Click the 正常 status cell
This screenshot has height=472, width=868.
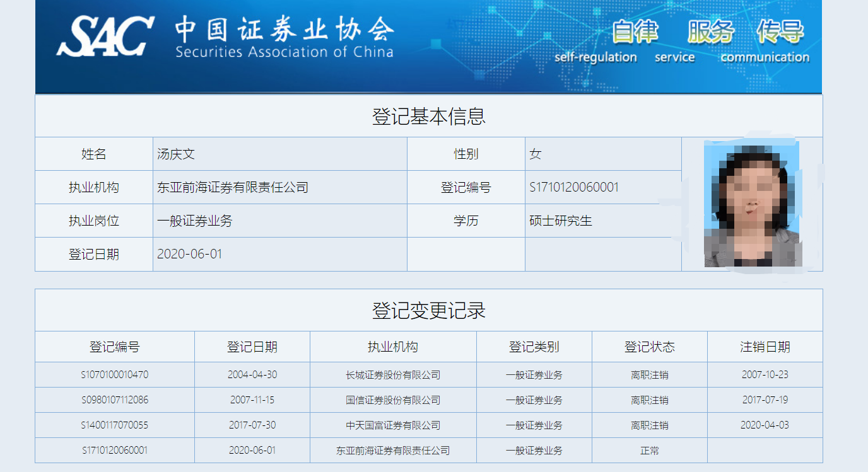point(650,451)
